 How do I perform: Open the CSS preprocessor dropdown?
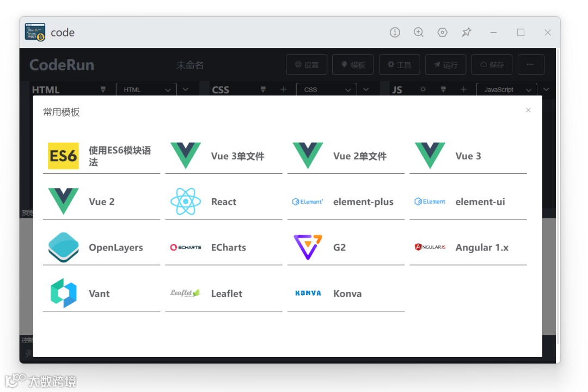[326, 90]
